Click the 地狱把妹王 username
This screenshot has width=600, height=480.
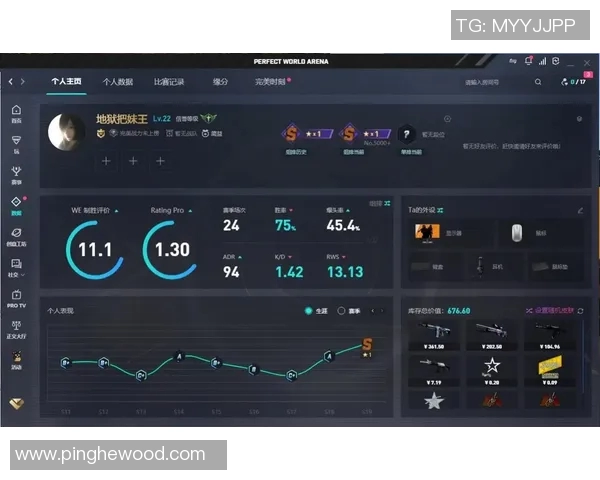pyautogui.click(x=122, y=119)
